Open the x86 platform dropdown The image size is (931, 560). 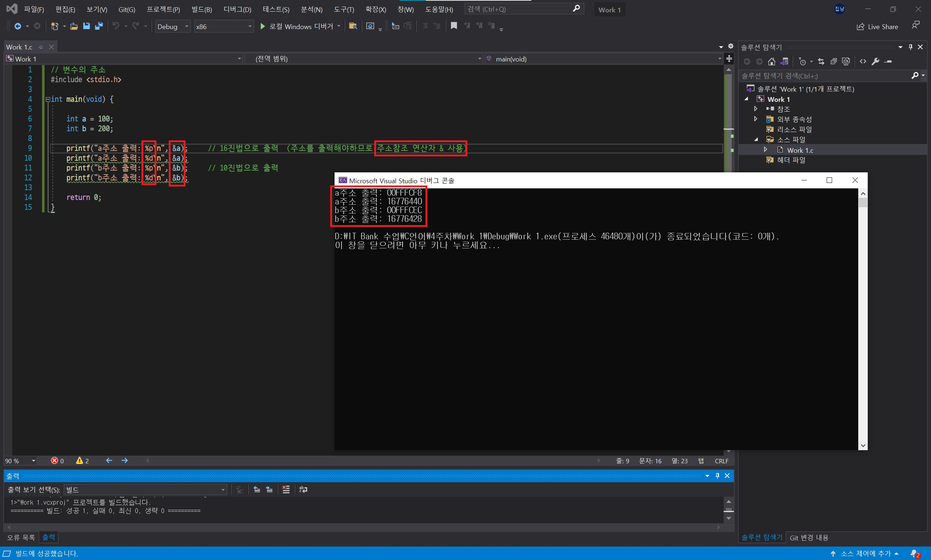coord(223,27)
